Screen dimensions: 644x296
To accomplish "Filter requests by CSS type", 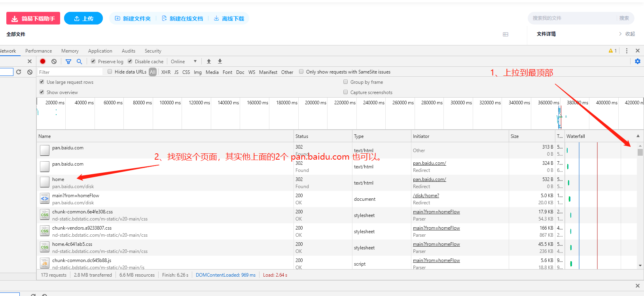I will point(186,72).
